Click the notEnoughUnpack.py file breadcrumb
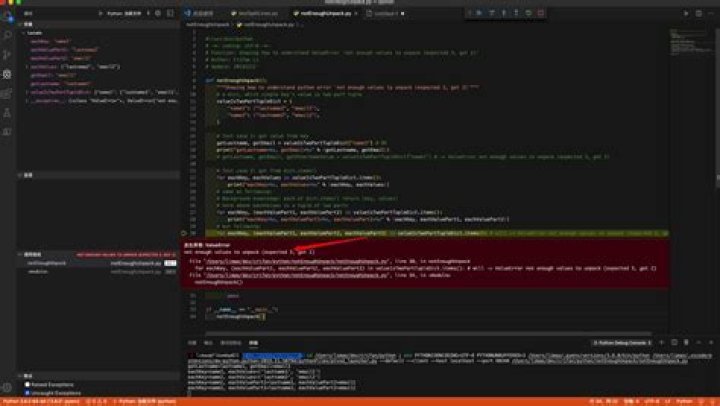720x406 pixels. (266, 24)
